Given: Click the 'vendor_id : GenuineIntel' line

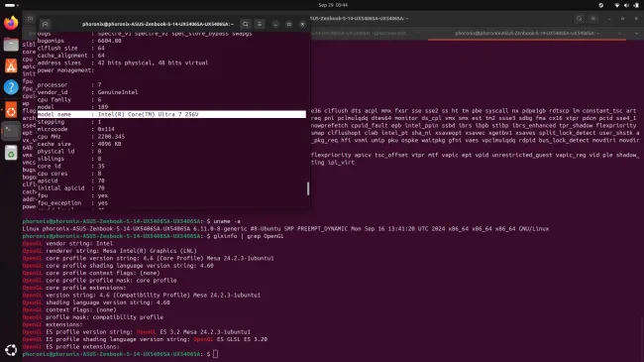Looking at the screenshot, I should (87, 92).
